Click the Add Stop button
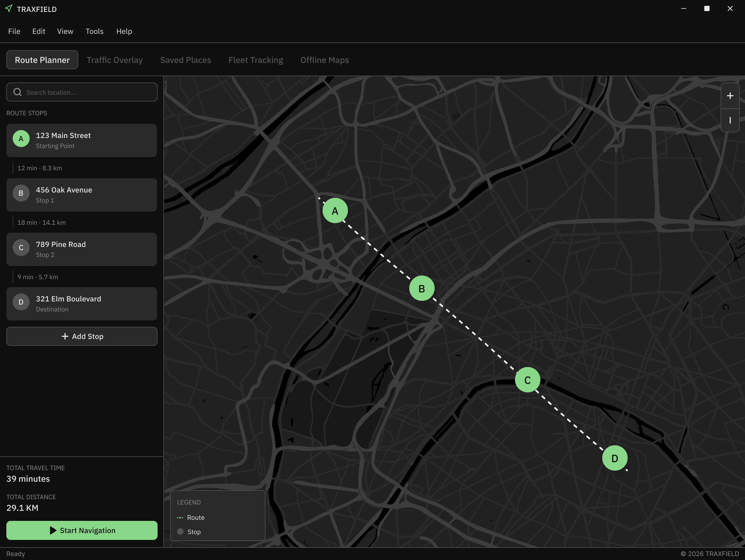This screenshot has width=745, height=560. pyautogui.click(x=82, y=336)
